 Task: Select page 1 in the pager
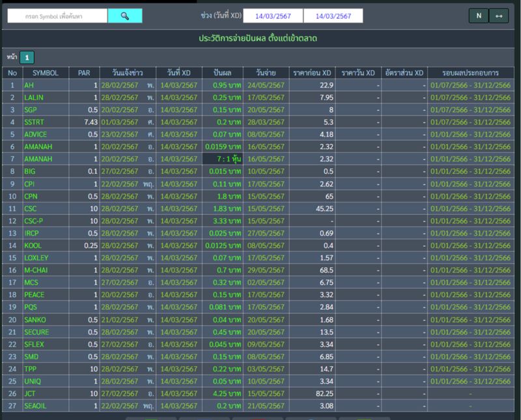[x=27, y=57]
